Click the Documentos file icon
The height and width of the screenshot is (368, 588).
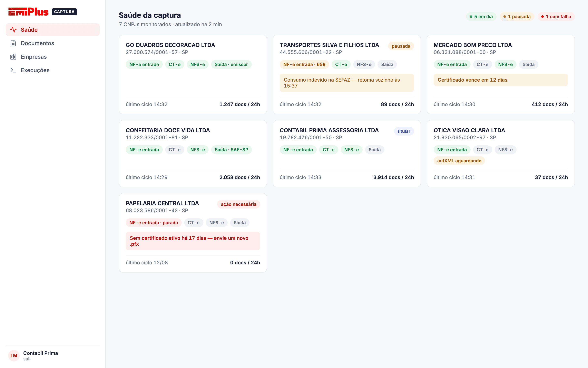pyautogui.click(x=13, y=43)
